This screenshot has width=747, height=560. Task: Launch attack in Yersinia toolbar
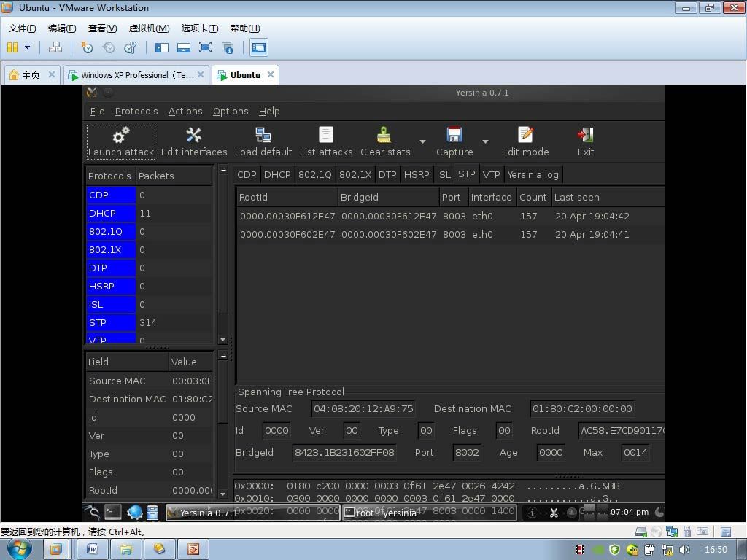[121, 142]
